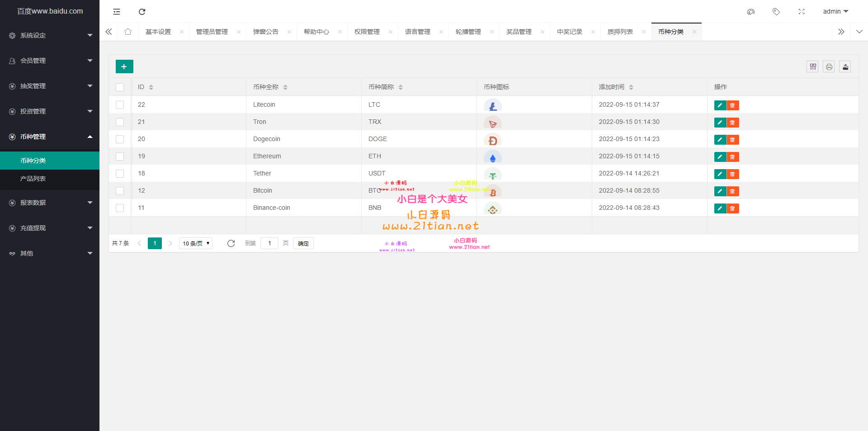
Task: Check the Bitcoin row checkbox
Action: [120, 191]
